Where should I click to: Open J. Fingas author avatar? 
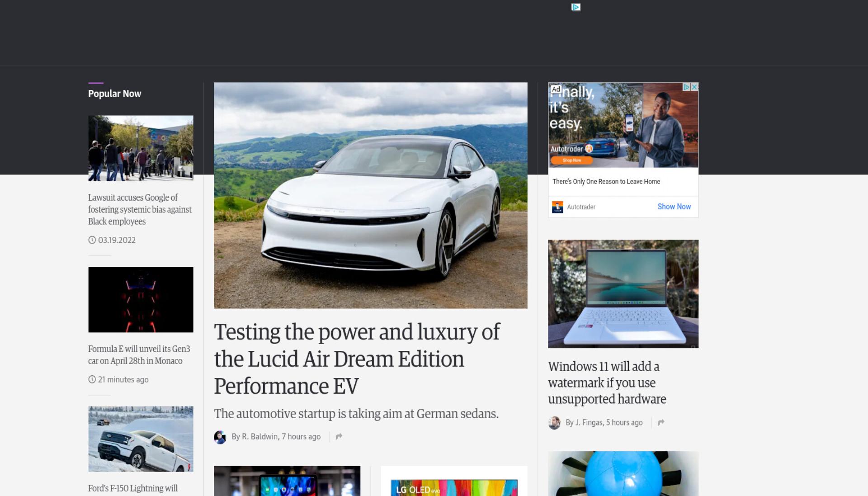pyautogui.click(x=554, y=423)
